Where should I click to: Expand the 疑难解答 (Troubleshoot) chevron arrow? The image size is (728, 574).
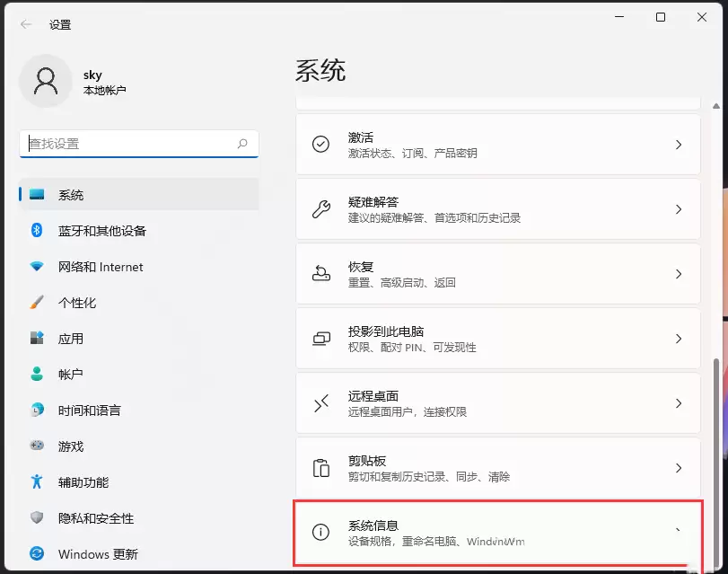coord(679,209)
